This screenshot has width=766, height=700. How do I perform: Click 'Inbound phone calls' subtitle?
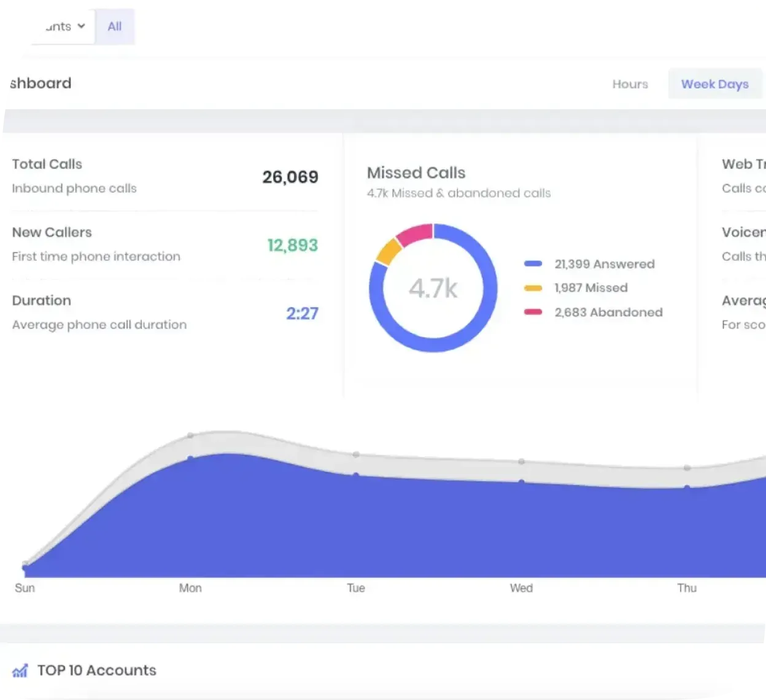pos(74,189)
